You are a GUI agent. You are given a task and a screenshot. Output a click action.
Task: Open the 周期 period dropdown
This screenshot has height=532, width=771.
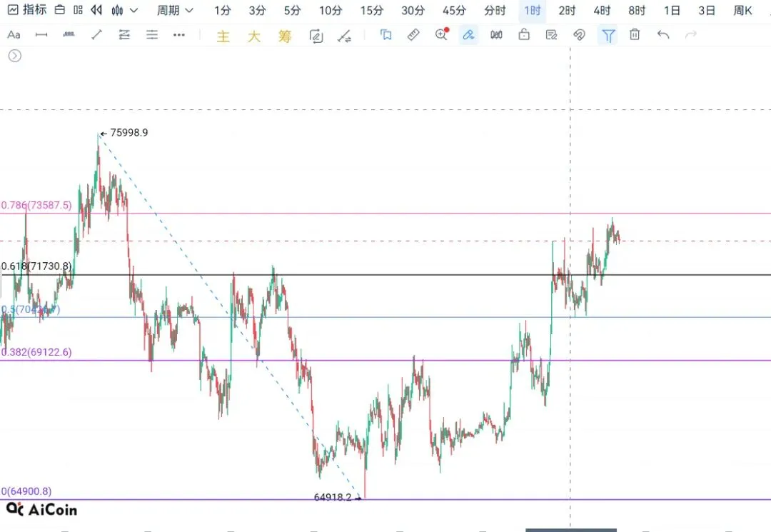(175, 10)
